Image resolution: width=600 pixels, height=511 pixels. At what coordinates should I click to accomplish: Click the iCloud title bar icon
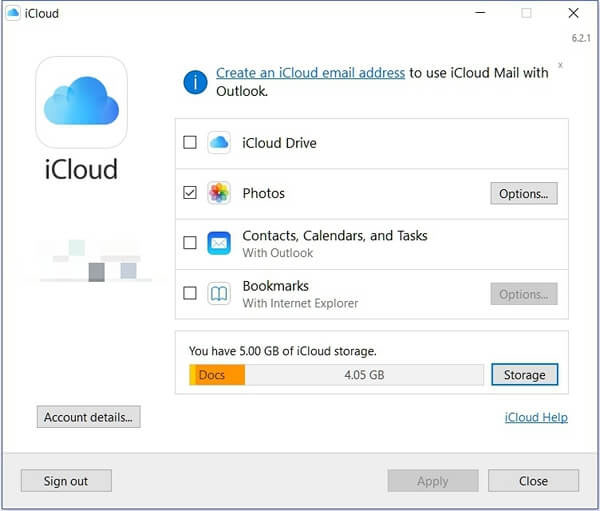[13, 13]
